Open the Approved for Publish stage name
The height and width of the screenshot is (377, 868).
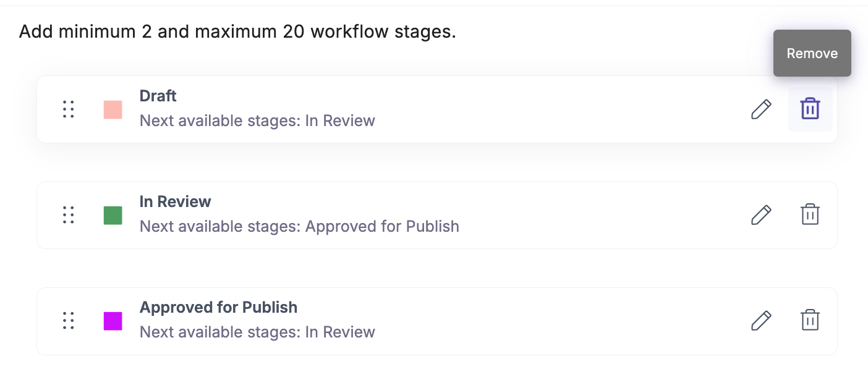(218, 307)
